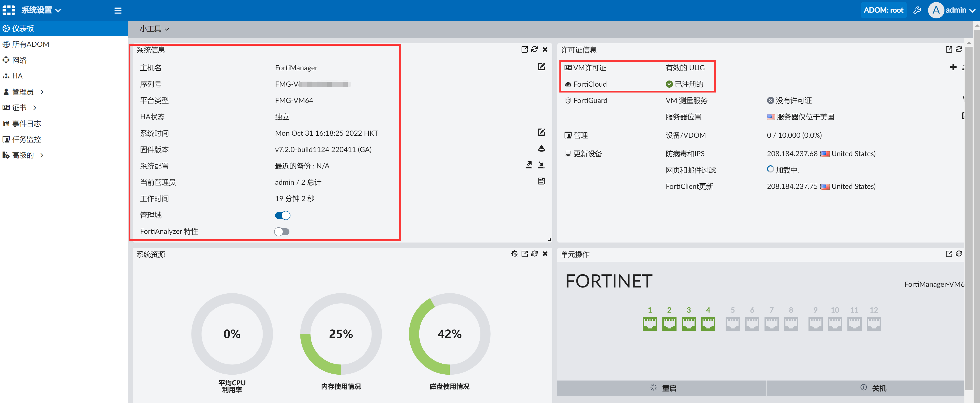Enable the FortiAnalyzer features toggle
Viewport: 980px width, 403px height.
coord(282,232)
